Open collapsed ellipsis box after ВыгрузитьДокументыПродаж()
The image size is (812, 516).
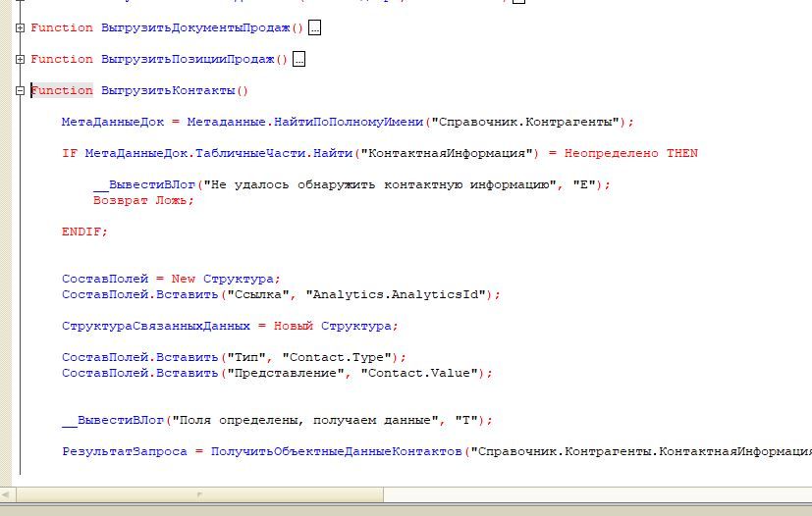[314, 27]
